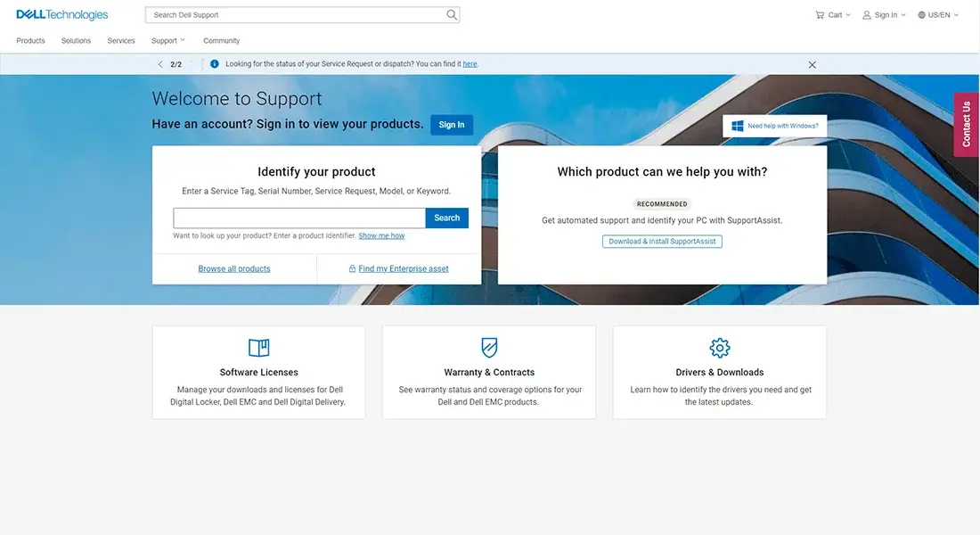Click the lock icon beside Enterprise asset
Screen dimensions: 980x535
(x=352, y=268)
